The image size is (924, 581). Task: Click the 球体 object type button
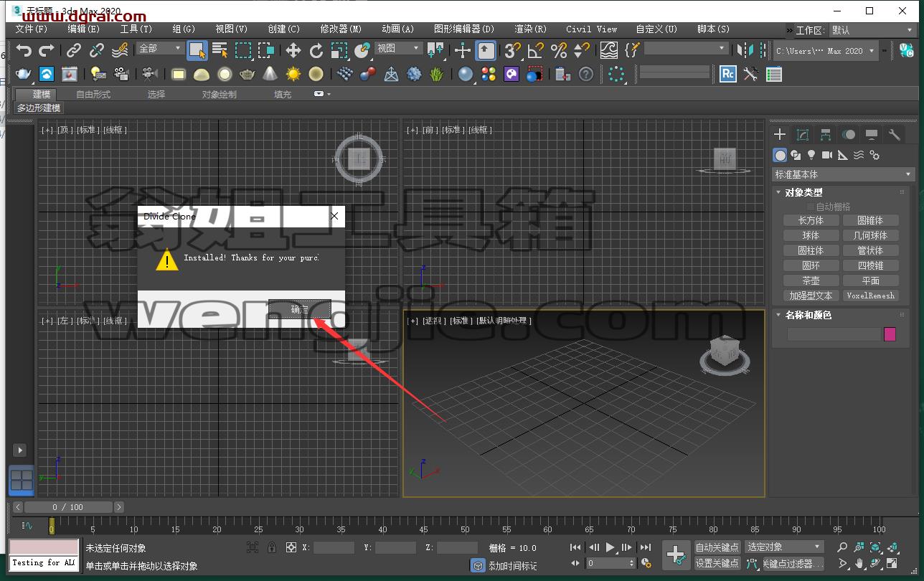(811, 235)
